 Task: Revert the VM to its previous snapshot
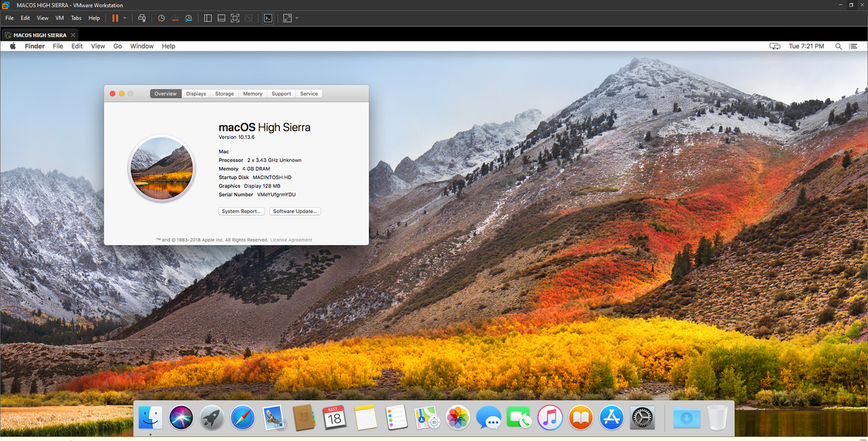tap(175, 18)
